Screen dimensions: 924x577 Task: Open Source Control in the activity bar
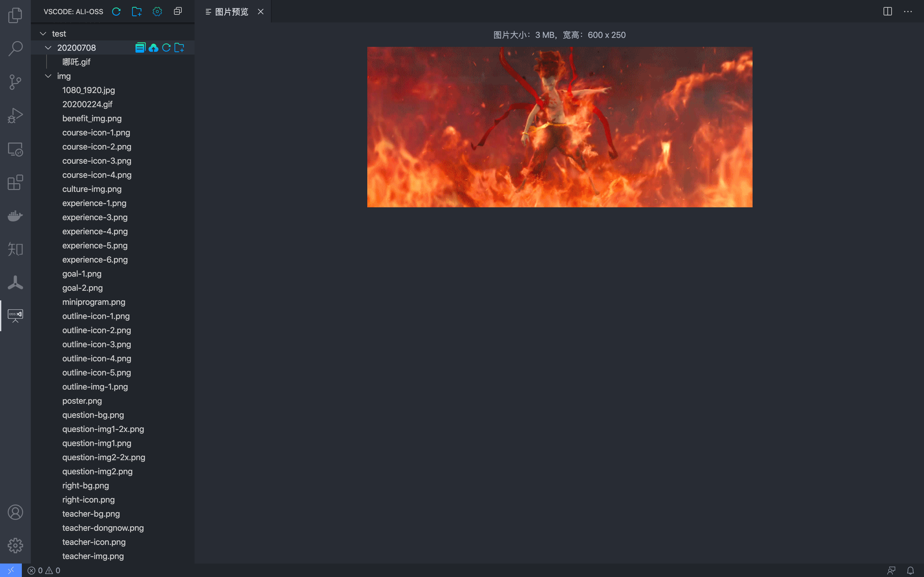(15, 82)
